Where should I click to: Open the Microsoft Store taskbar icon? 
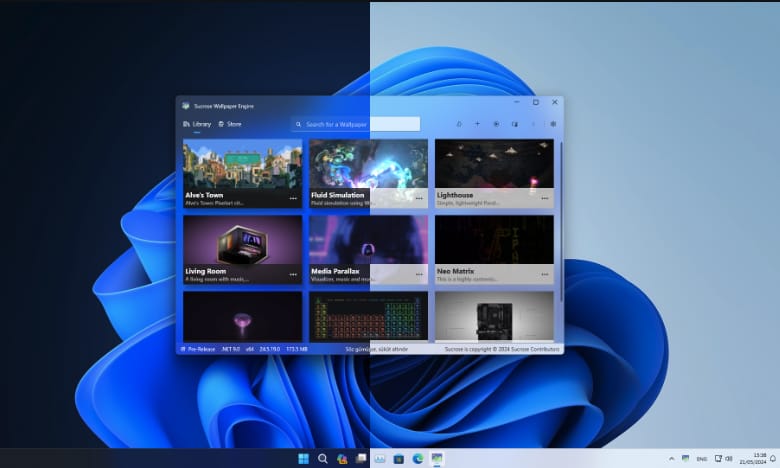coord(398,459)
